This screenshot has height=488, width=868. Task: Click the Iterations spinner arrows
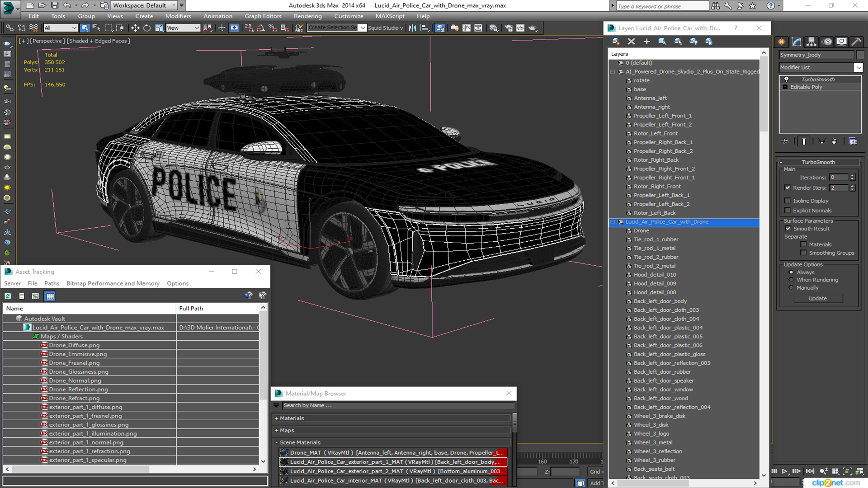(852, 178)
